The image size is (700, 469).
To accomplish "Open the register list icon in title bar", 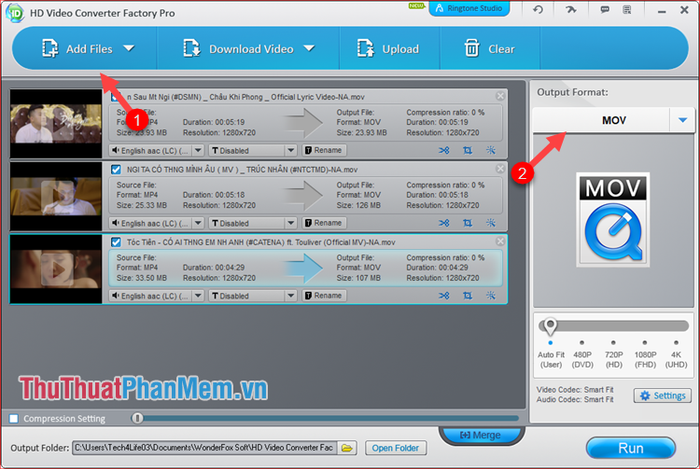I will 627,9.
